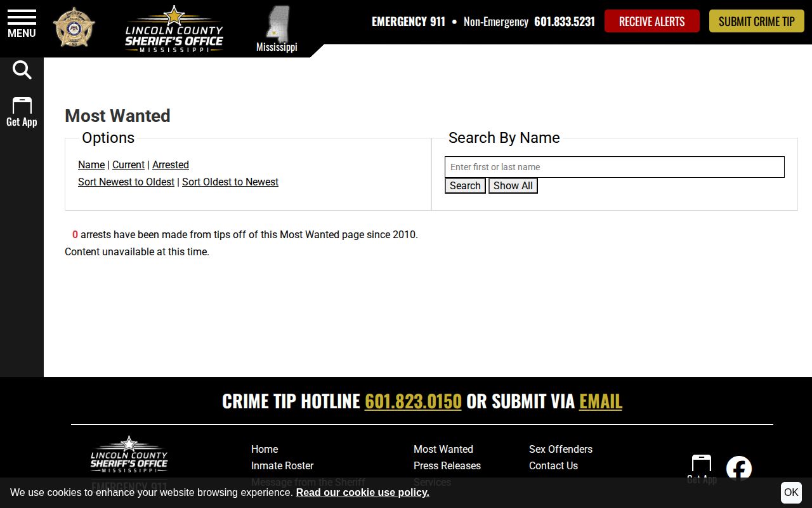Read the cookie use policy
This screenshot has height=508, width=812.
pos(362,492)
